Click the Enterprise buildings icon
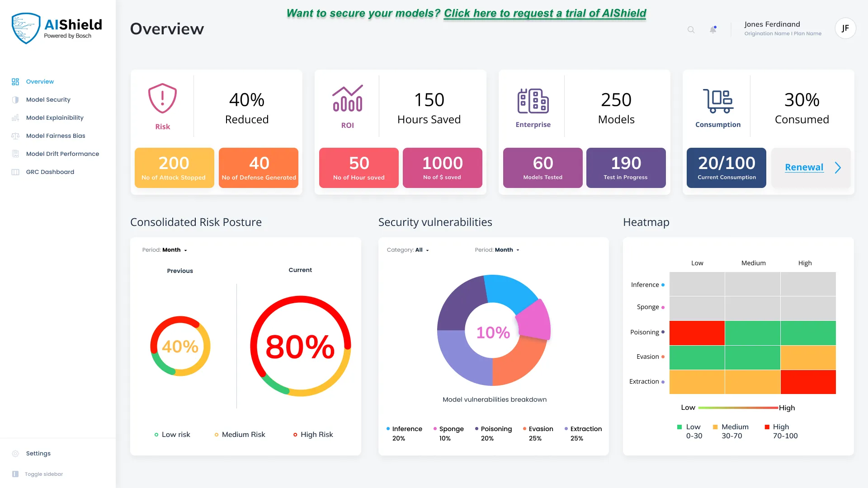Screen dimensions: 868x488 (x=533, y=101)
